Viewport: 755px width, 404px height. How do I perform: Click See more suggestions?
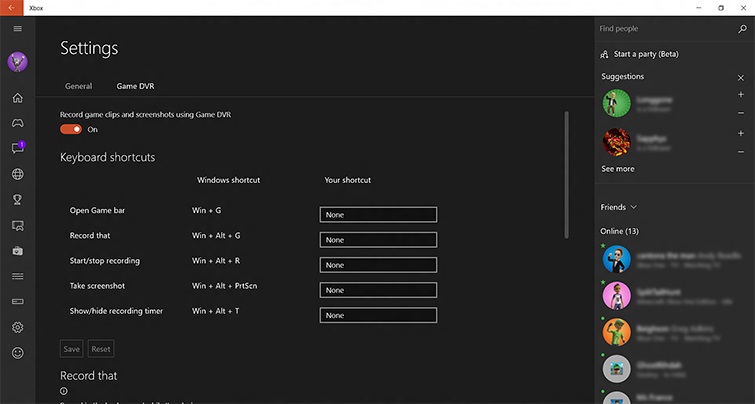tap(618, 169)
